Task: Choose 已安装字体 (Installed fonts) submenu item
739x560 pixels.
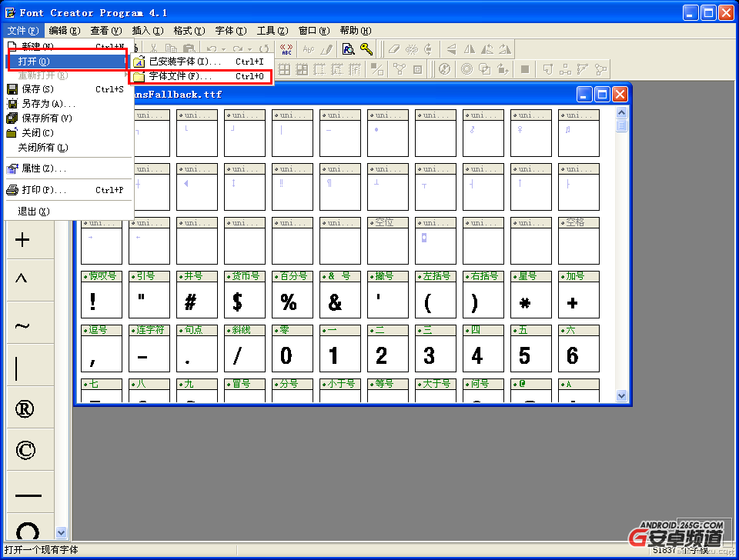Action: click(x=201, y=62)
